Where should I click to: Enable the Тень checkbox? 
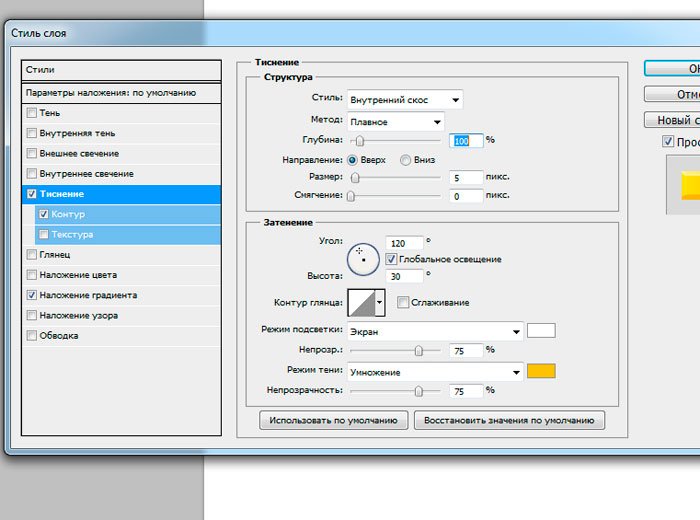point(33,113)
